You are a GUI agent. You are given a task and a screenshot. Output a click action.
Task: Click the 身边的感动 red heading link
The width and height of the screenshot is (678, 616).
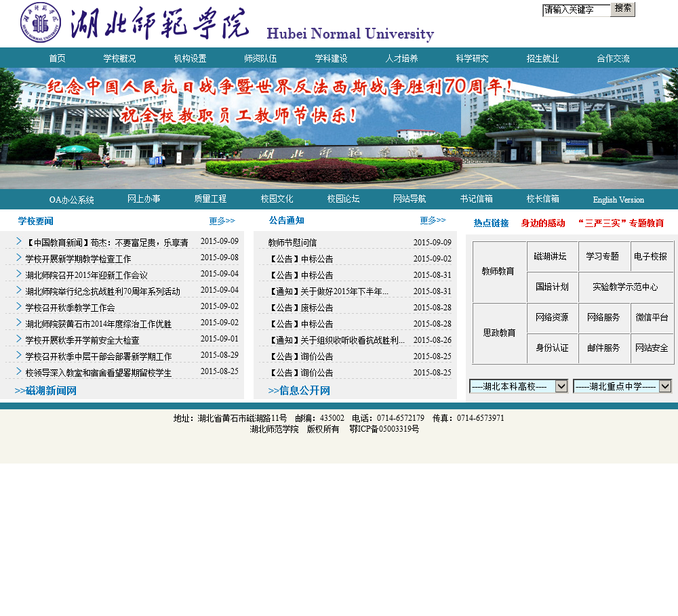pos(543,223)
